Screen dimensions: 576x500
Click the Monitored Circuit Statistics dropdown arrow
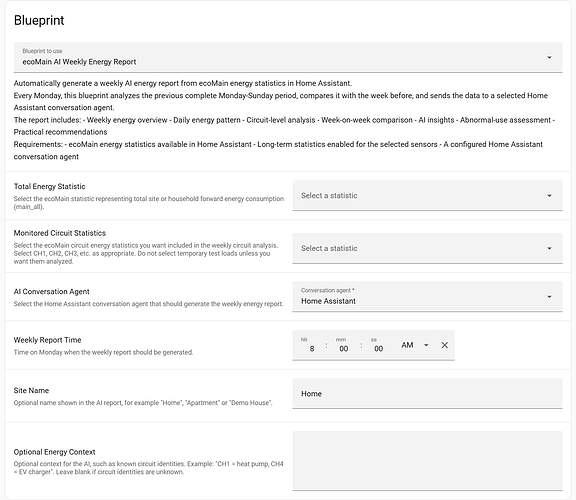click(x=549, y=248)
